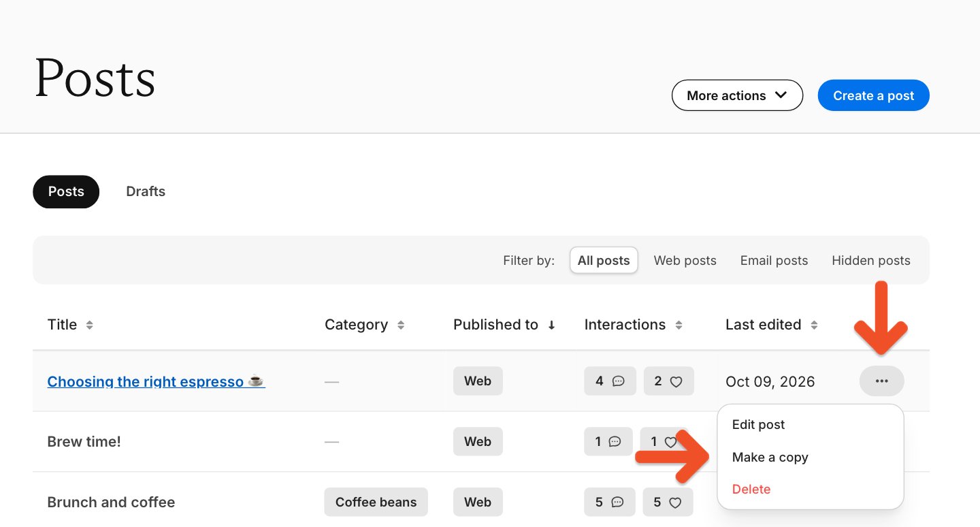Click the Last edited column header
The image size is (980, 527).
tap(764, 325)
